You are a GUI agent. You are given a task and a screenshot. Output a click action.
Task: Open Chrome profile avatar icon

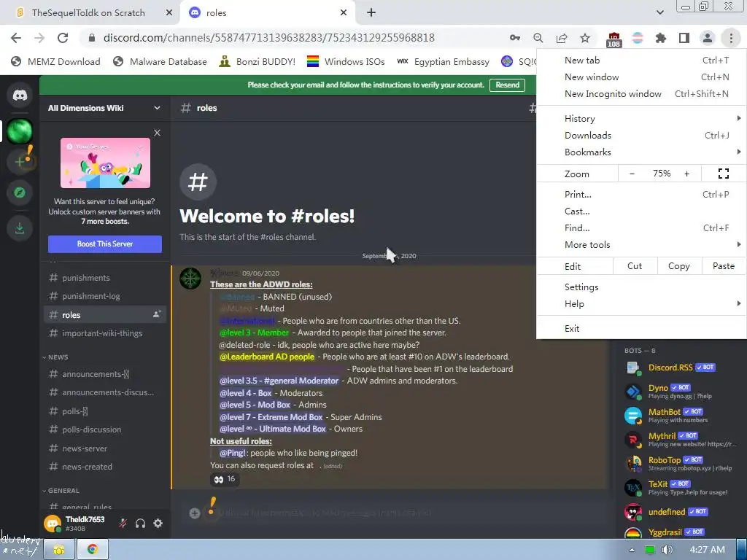tap(708, 38)
